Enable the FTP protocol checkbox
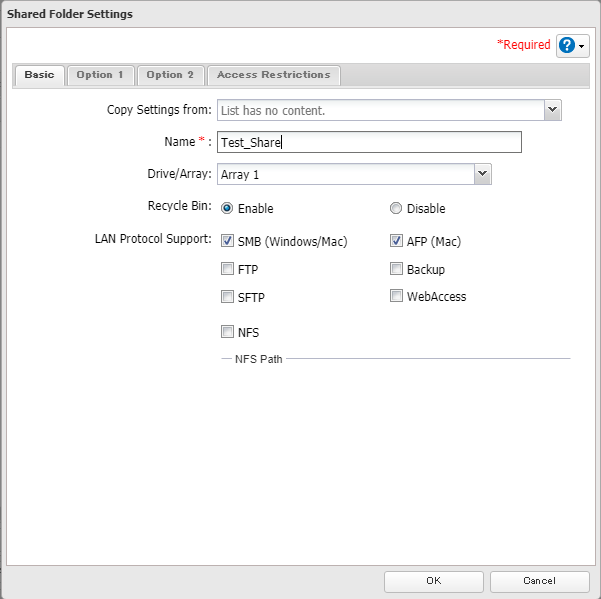The width and height of the screenshot is (601, 599). point(227,269)
